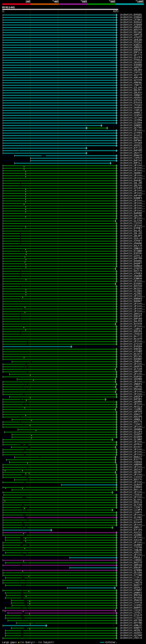Select the UniRef100_B9ST75 label
This screenshot has height=644, width=146.
131,271
